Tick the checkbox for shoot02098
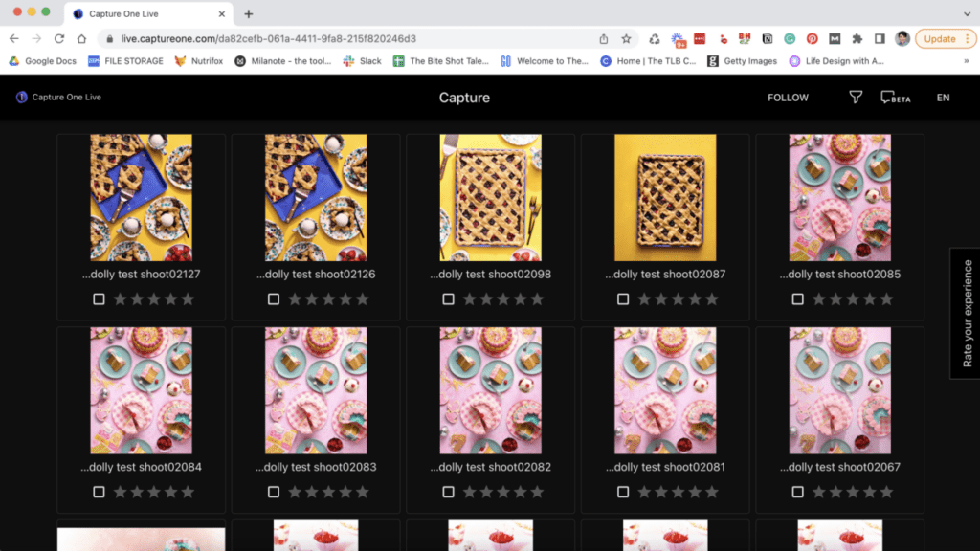Screen dimensions: 980x551 click(x=448, y=299)
